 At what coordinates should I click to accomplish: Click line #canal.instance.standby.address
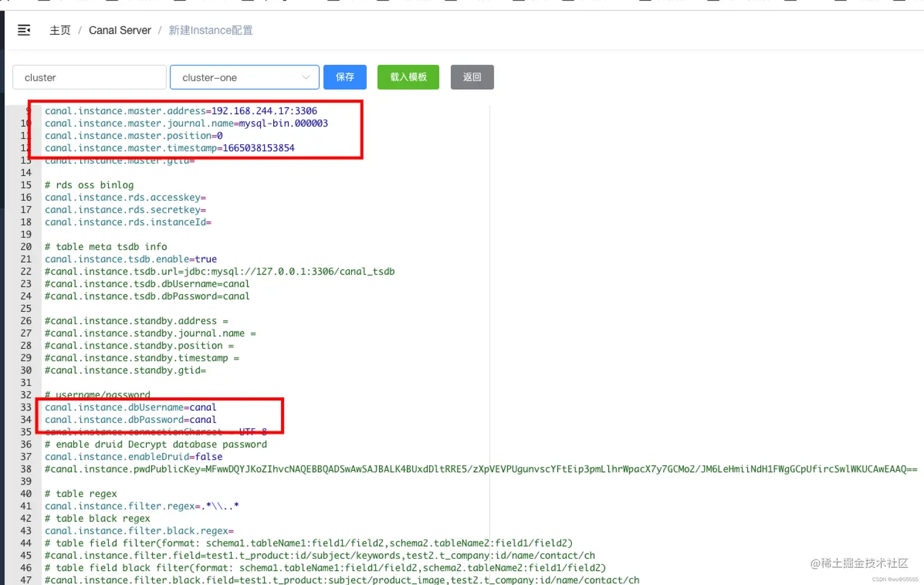pyautogui.click(x=136, y=321)
